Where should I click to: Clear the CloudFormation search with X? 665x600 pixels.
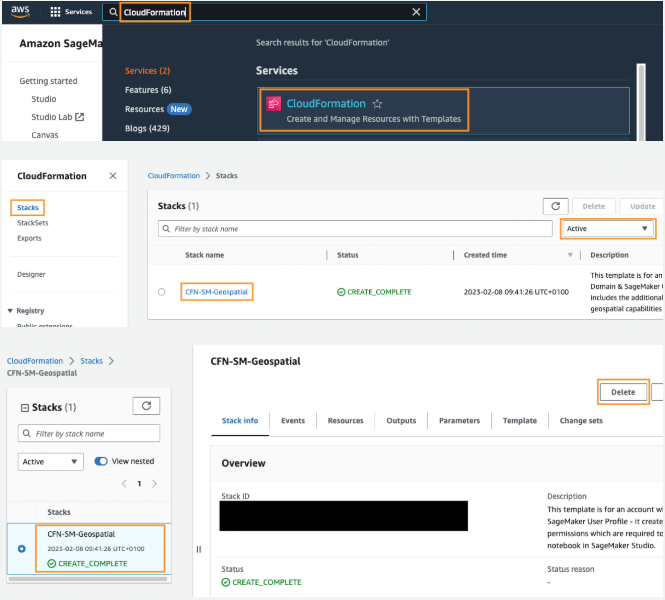pos(416,12)
